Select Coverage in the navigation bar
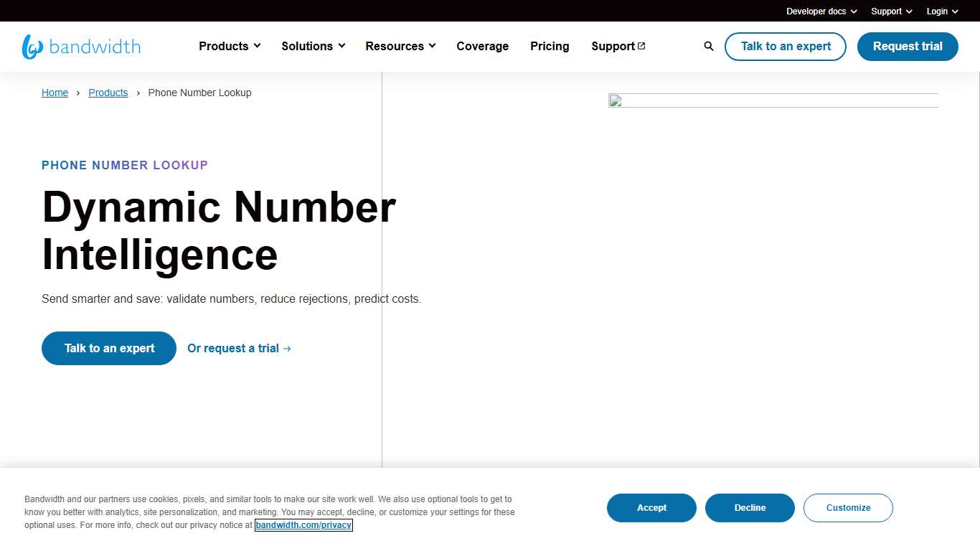This screenshot has height=551, width=980. tap(482, 46)
